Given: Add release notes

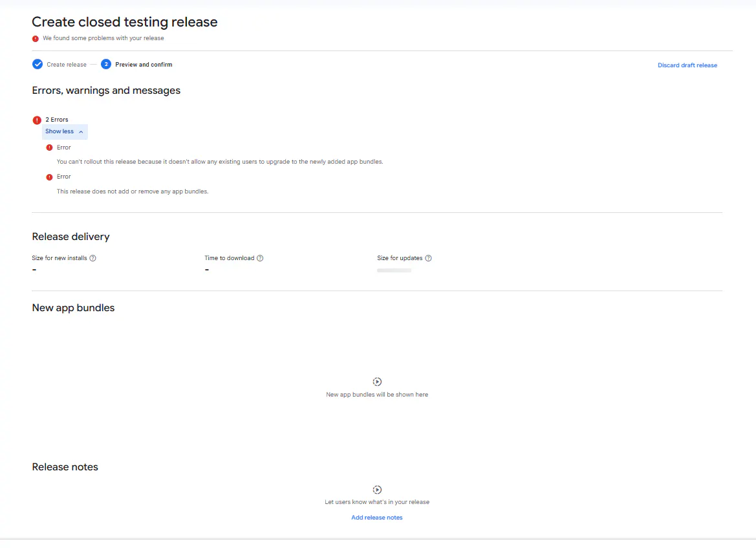Looking at the screenshot, I should point(376,518).
